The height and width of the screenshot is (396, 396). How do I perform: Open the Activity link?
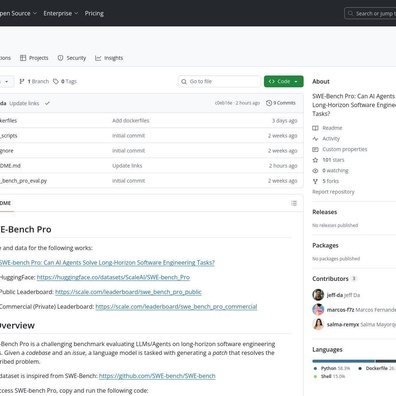pos(331,139)
